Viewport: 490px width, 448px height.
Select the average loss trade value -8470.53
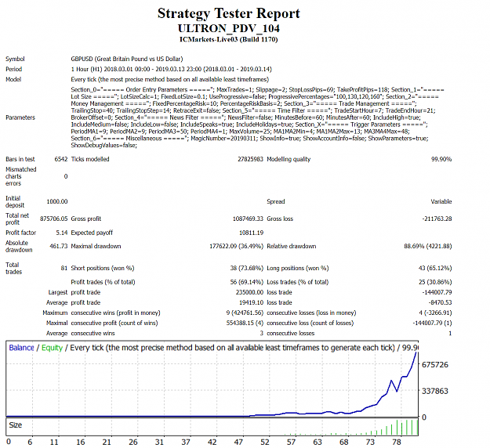[440, 303]
